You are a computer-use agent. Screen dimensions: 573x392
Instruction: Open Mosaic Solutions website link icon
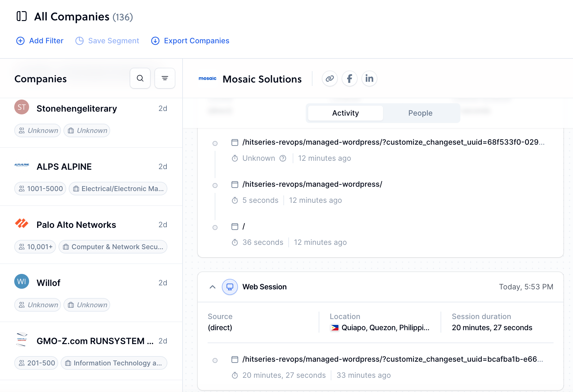(x=330, y=79)
